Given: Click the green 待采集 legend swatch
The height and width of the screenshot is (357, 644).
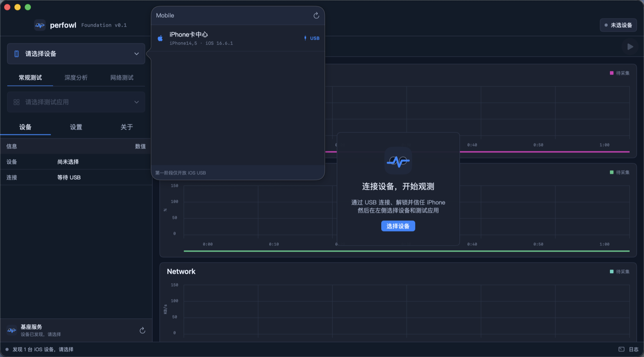Looking at the screenshot, I should coord(612,172).
